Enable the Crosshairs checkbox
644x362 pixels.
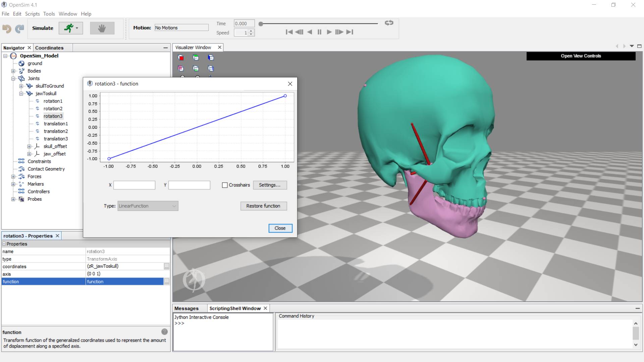click(225, 185)
